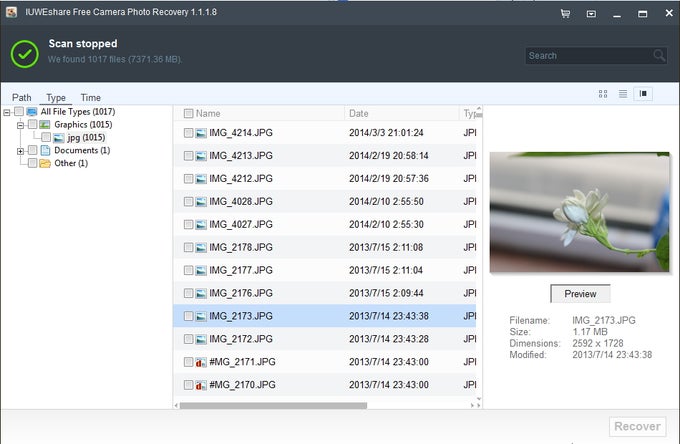
Task: Select the IMG_4028.JPG file name
Action: (x=241, y=202)
